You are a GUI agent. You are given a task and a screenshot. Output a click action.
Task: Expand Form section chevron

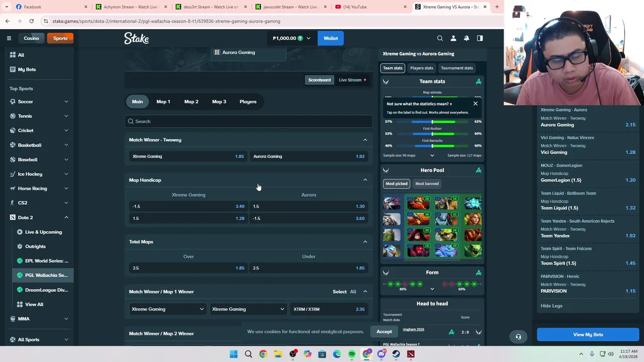tap(432, 289)
